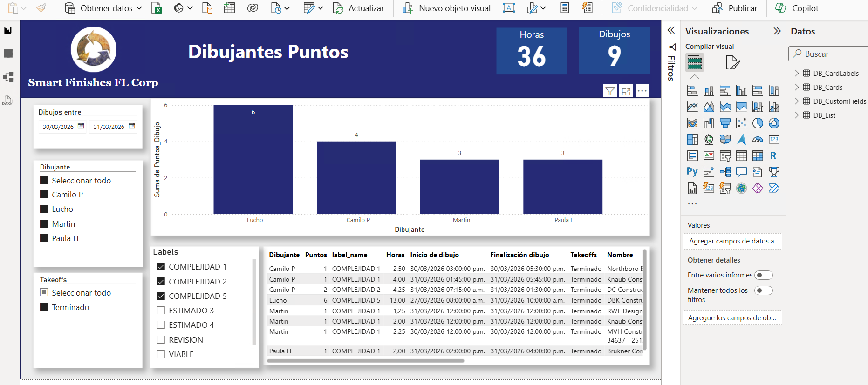This screenshot has width=868, height=385.
Task: Click the Enter data table icon
Action: coord(229,8)
